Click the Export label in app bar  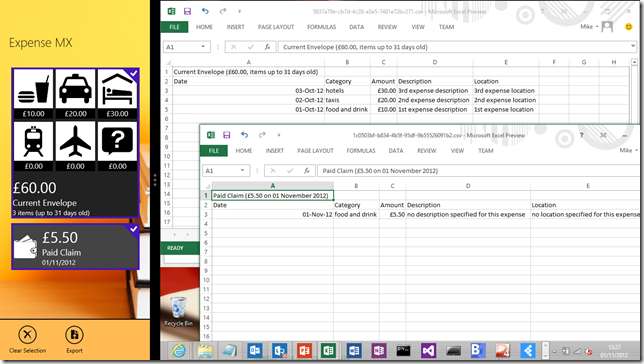tap(74, 350)
